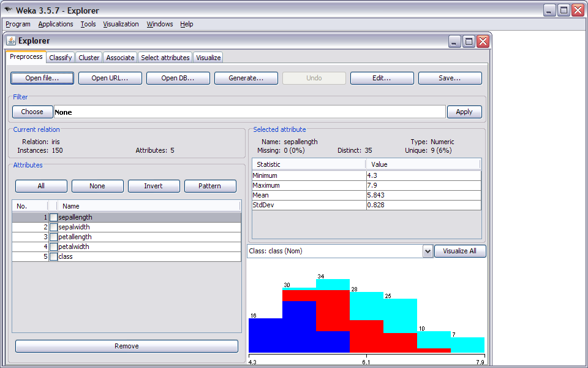Click the No. column header in Attributes
The image size is (588, 368).
click(x=30, y=206)
